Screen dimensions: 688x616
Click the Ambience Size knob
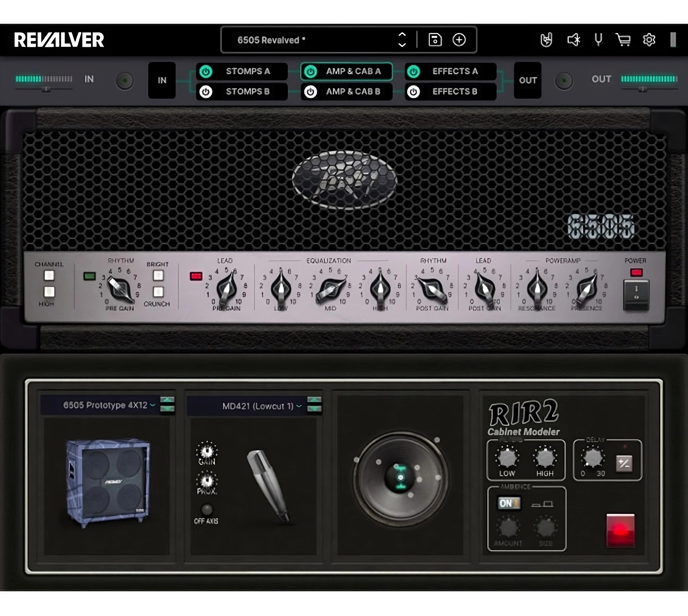point(545,527)
